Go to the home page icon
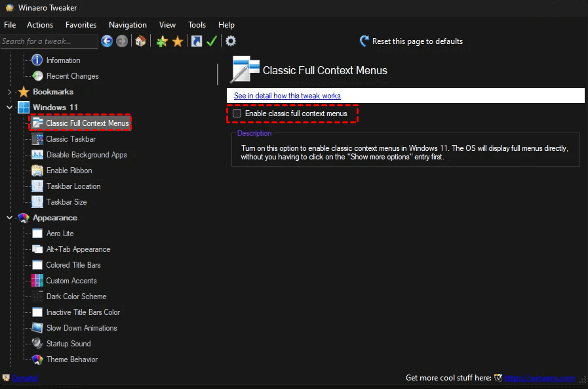 tap(141, 41)
